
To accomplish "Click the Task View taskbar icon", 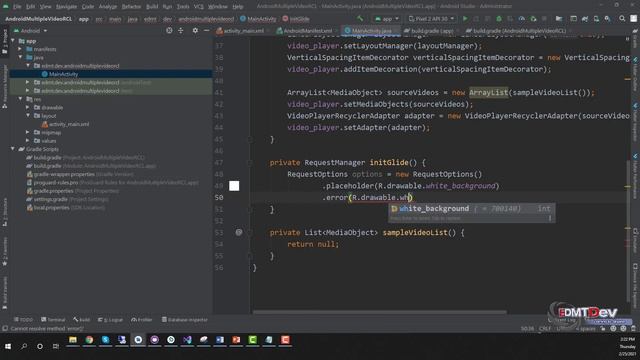I will [x=56, y=346].
